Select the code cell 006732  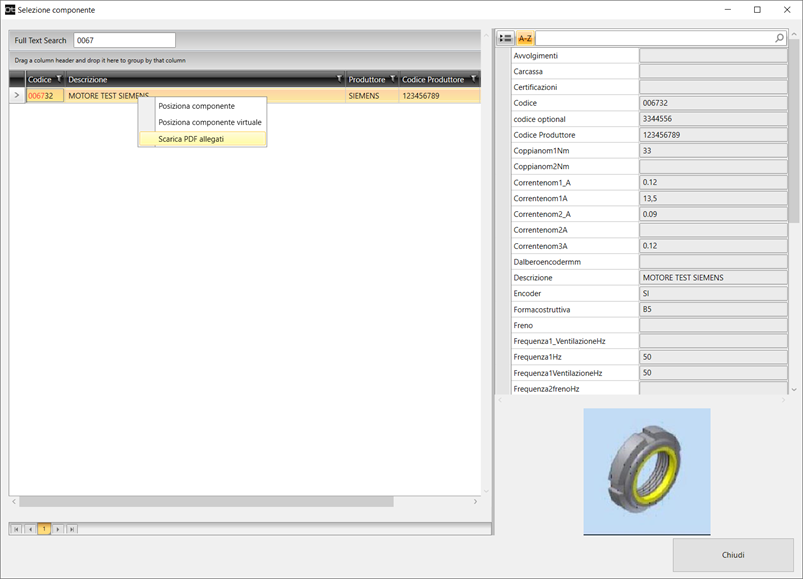(x=45, y=96)
